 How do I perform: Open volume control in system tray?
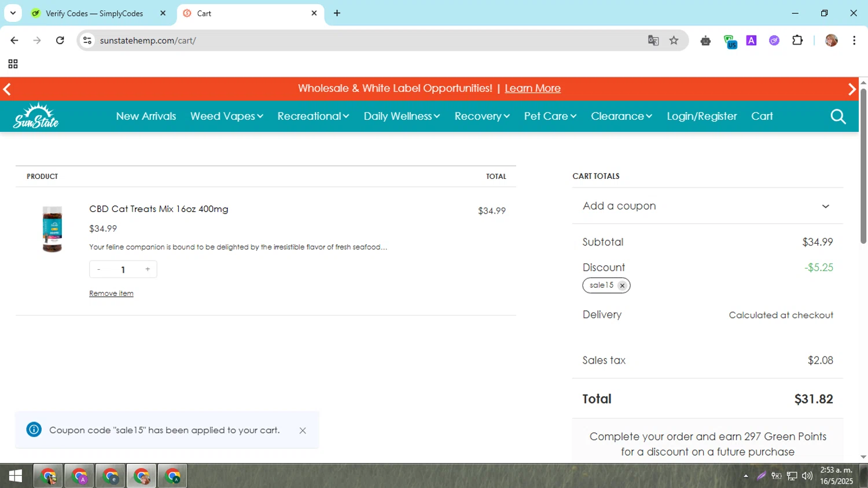pyautogui.click(x=807, y=476)
